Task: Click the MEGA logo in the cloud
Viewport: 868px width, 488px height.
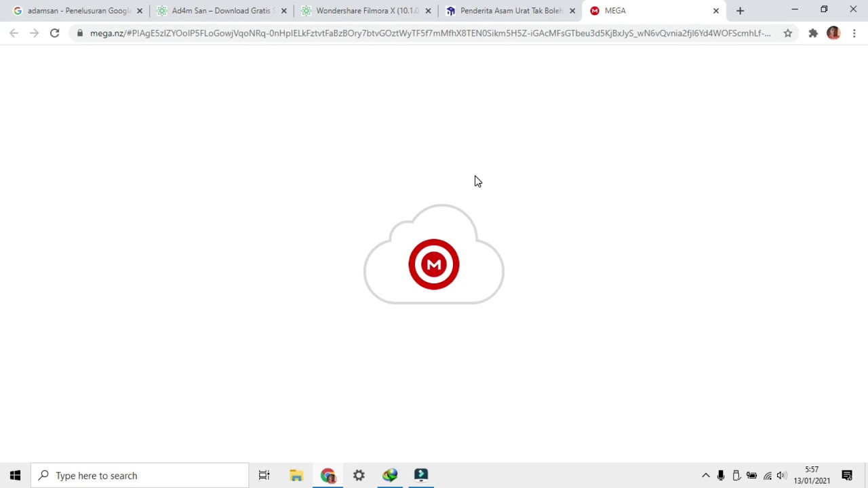Action: coord(434,264)
